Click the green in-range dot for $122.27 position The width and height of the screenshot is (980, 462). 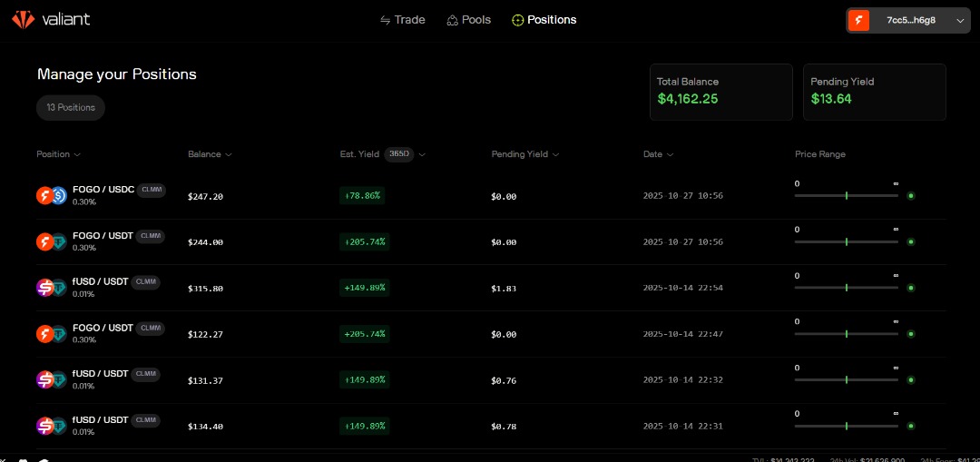(911, 334)
